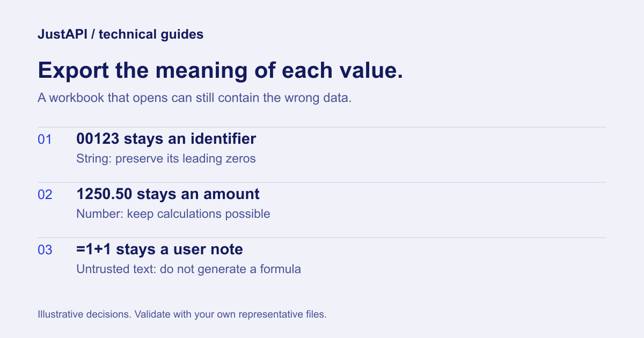Select step number 03
The width and height of the screenshot is (644, 338).
click(x=45, y=250)
